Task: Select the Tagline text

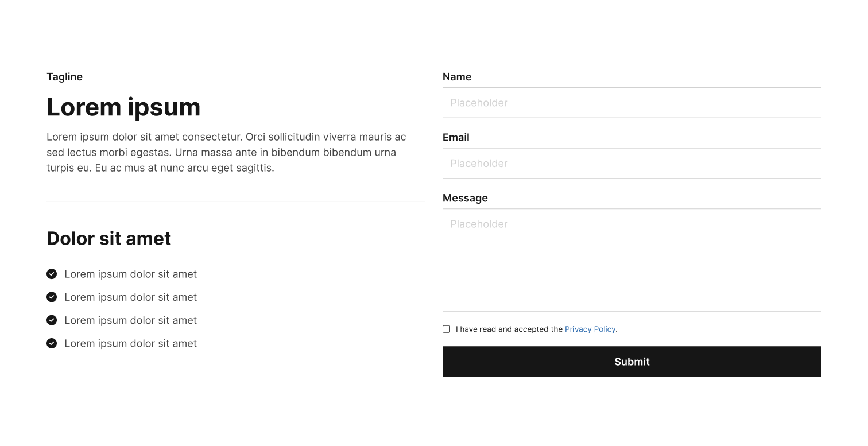Action: coord(64,77)
